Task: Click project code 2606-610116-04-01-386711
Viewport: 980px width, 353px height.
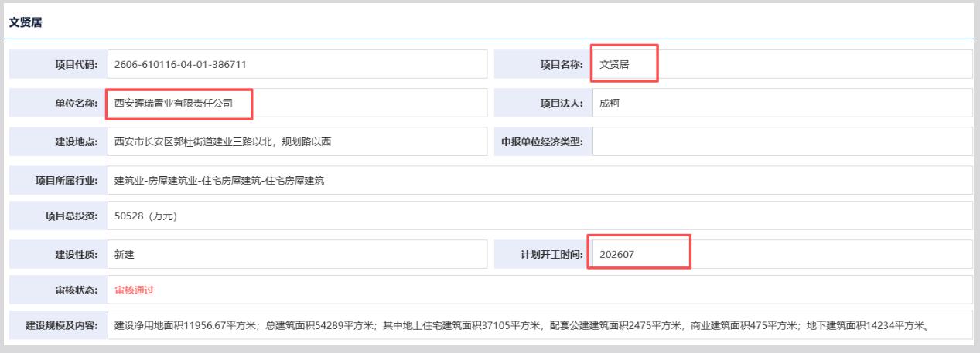Action: click(x=180, y=64)
